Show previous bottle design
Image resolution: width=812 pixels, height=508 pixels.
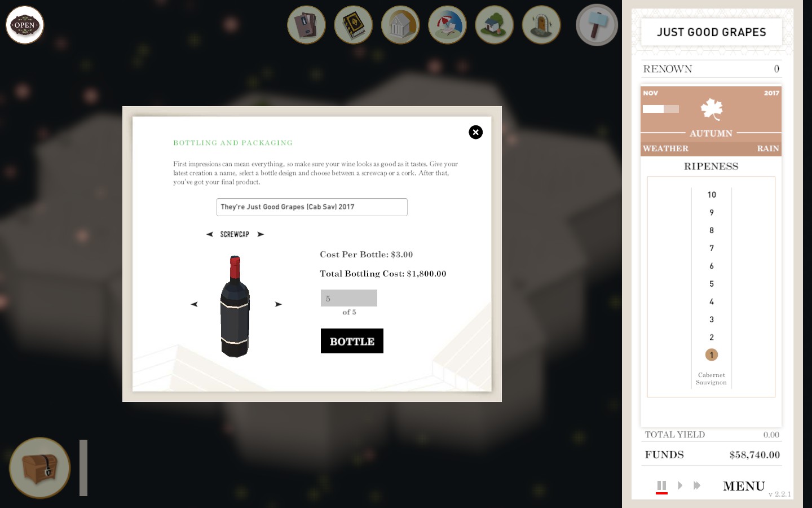[x=195, y=304]
